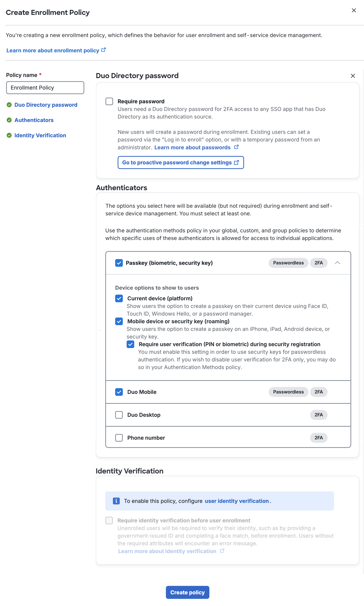Select Identity Verification in sidebar
Viewport: 364px width, 606px height.
40,135
